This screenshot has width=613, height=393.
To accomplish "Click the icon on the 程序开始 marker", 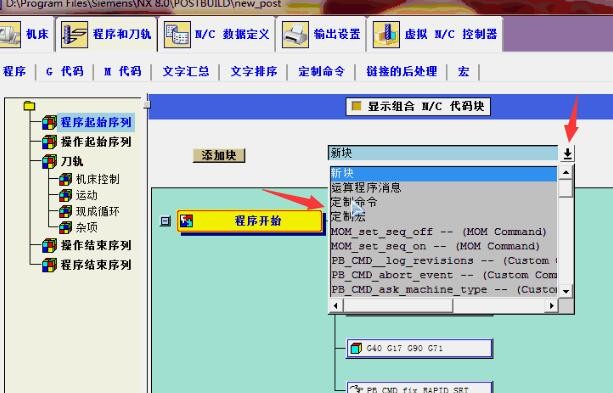I will pyautogui.click(x=186, y=221).
